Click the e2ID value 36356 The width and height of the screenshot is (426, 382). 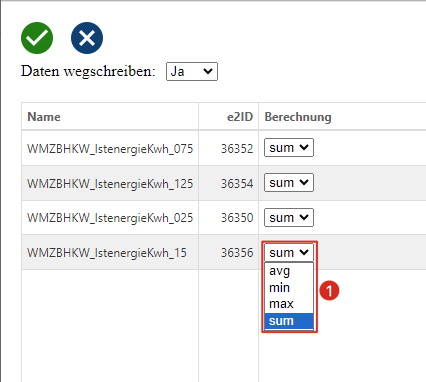click(x=237, y=253)
